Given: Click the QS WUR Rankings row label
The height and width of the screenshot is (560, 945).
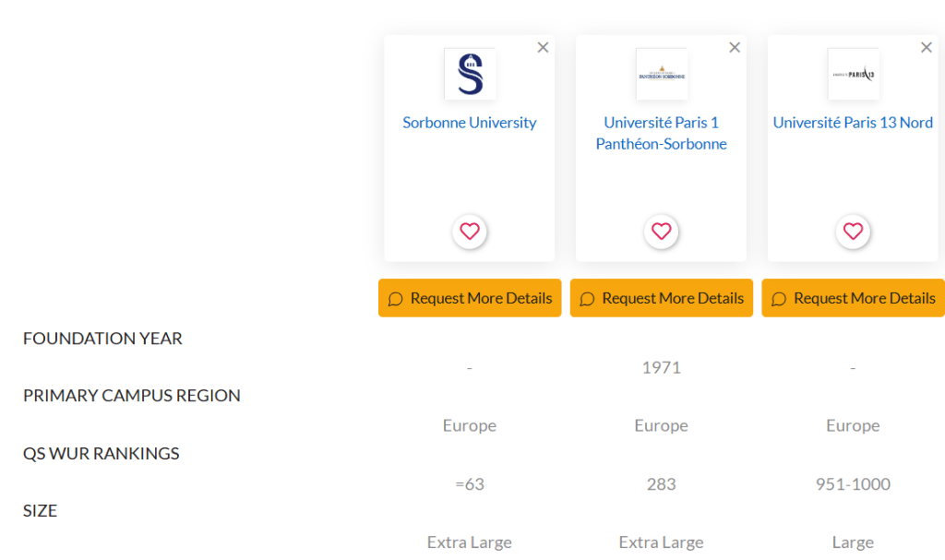Looking at the screenshot, I should (102, 454).
